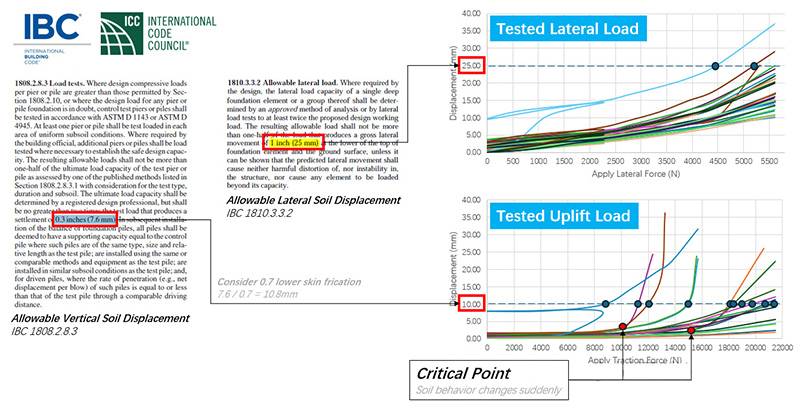Click the right blue dot on lateral load chart
800x414 pixels.
tap(754, 67)
